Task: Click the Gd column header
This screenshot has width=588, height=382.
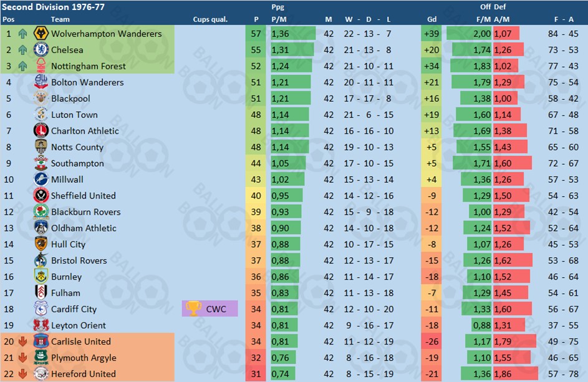Action: (x=431, y=19)
